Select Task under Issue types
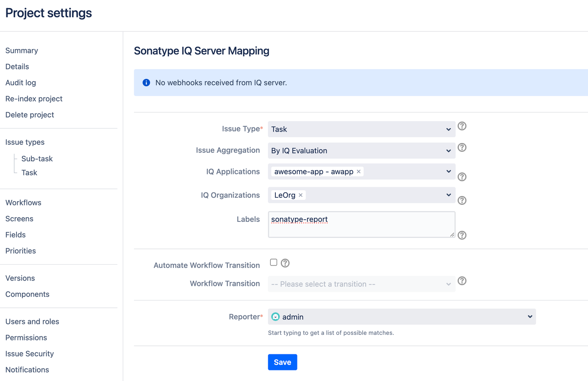The width and height of the screenshot is (588, 381). click(29, 173)
